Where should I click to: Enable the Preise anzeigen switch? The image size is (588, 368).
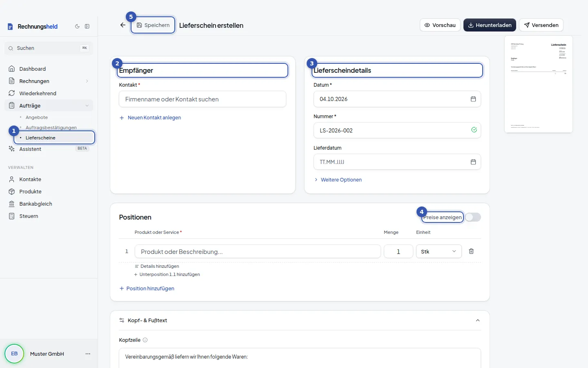tap(473, 217)
